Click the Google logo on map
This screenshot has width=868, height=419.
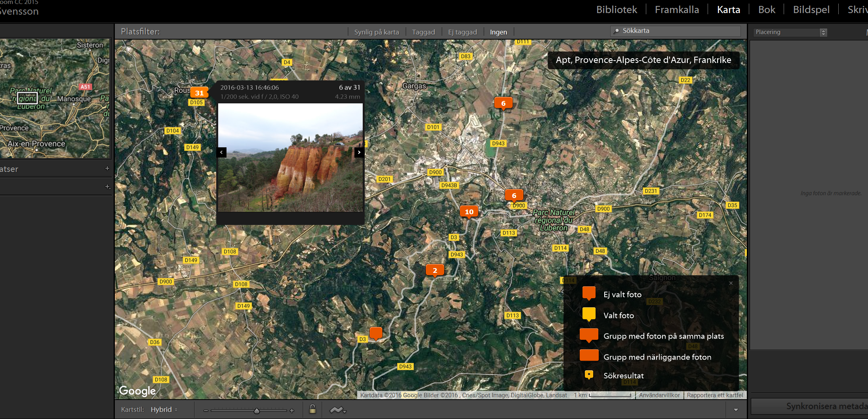pyautogui.click(x=137, y=391)
